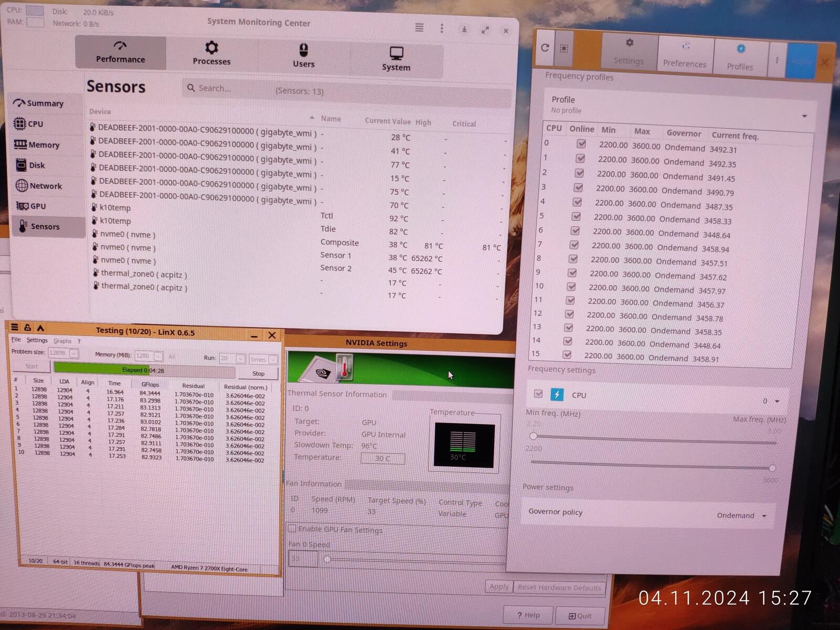Toggle Online checkbox for CPU 1
Screen dimensions: 840x630
pyautogui.click(x=580, y=158)
